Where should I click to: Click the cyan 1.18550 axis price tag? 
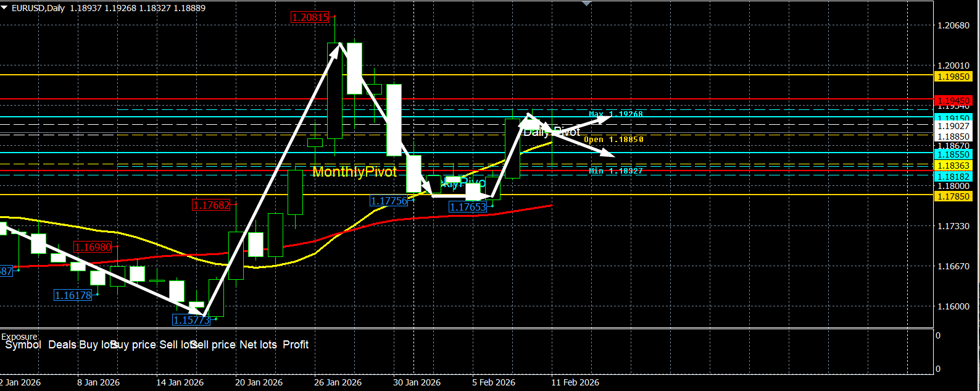954,154
